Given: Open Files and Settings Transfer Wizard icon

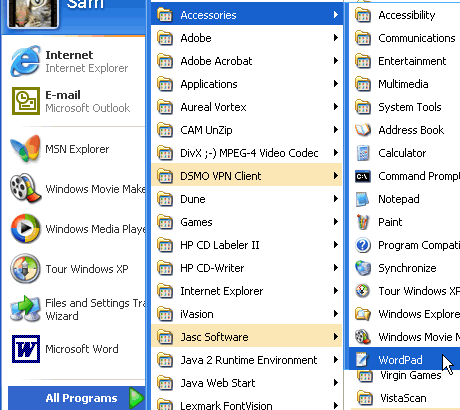Looking at the screenshot, I should [25, 309].
